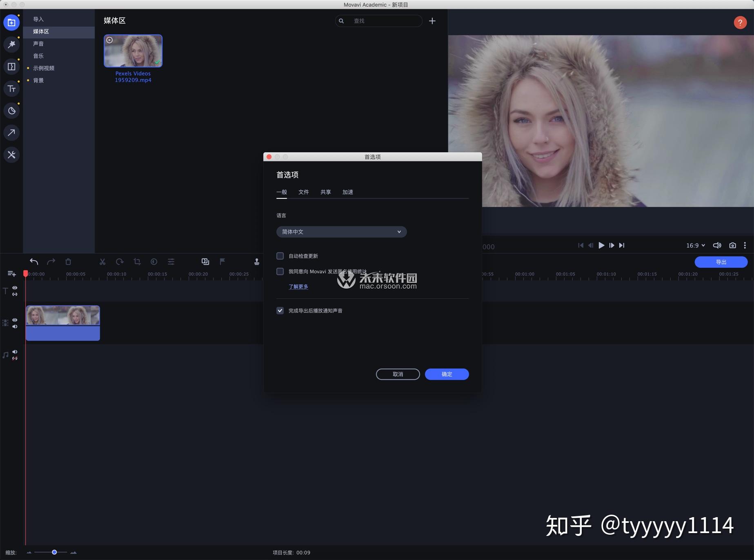Viewport: 754px width, 560px height.
Task: Click the Redo arrow in timeline toolbar
Action: click(x=51, y=262)
